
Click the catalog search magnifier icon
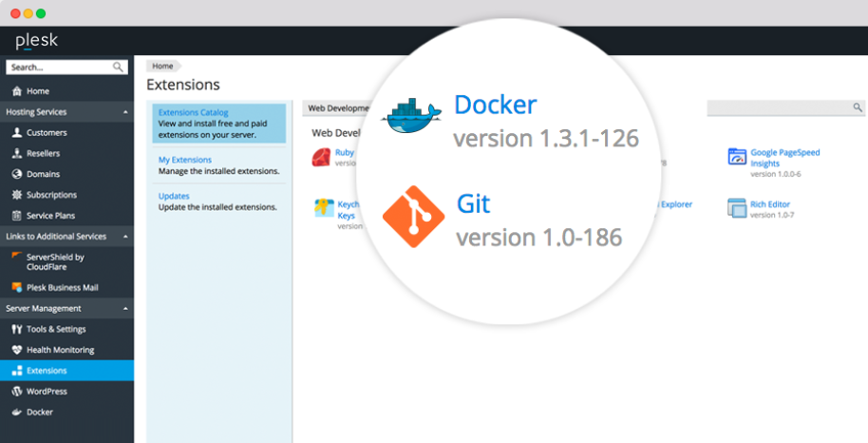pyautogui.click(x=858, y=107)
